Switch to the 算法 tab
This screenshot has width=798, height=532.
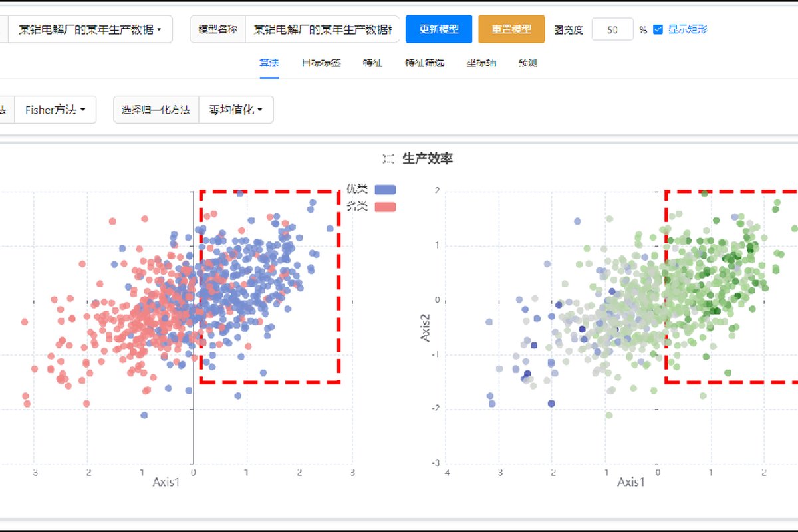tap(269, 63)
